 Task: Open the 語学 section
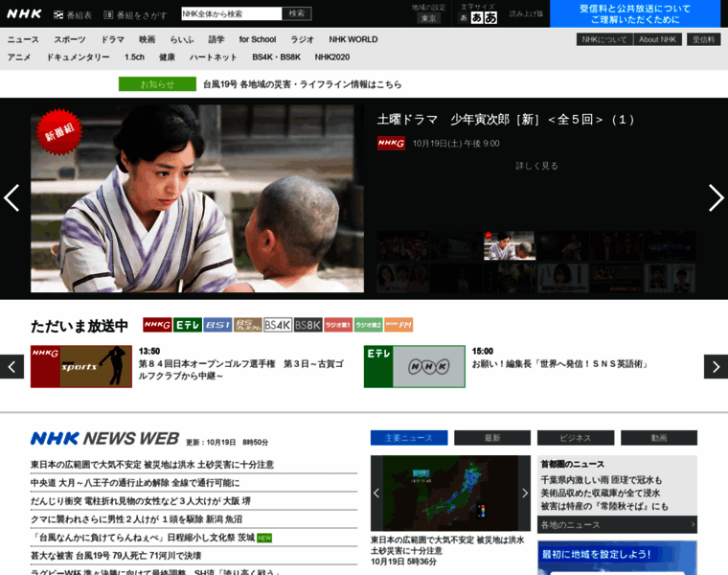click(x=216, y=39)
